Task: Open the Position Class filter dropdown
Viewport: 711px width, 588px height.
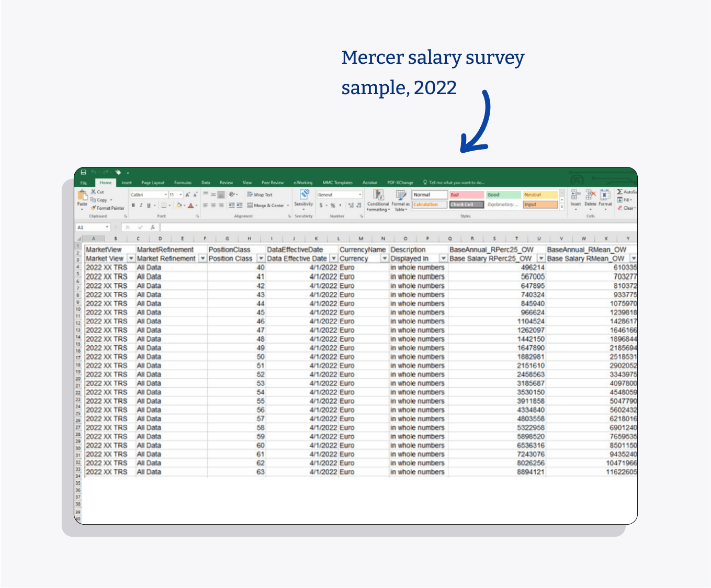Action: (261, 258)
